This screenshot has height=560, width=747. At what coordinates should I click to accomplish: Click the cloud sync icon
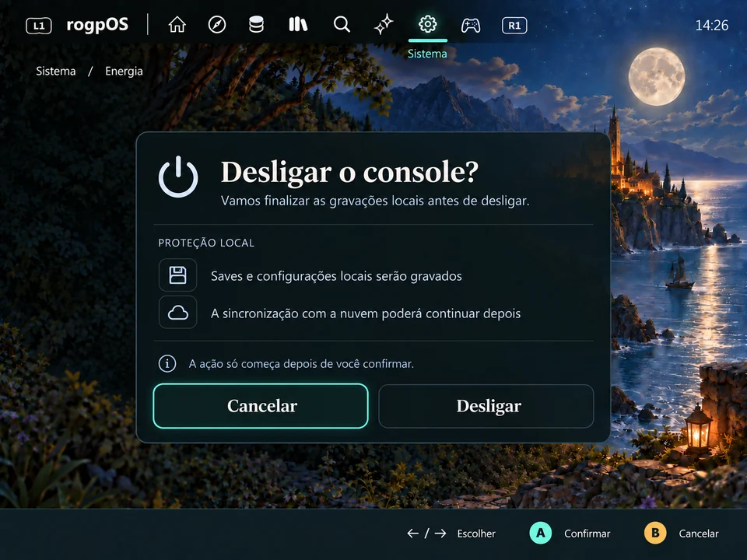(177, 313)
